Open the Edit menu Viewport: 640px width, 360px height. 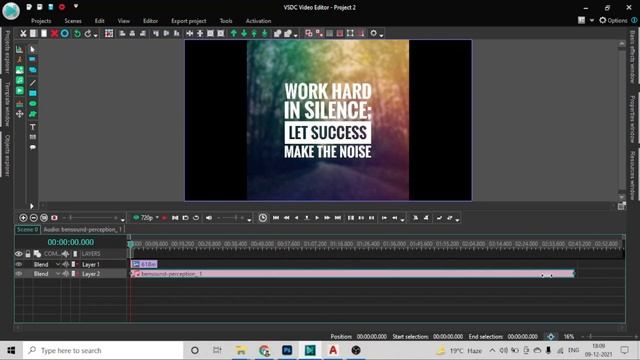(x=100, y=21)
